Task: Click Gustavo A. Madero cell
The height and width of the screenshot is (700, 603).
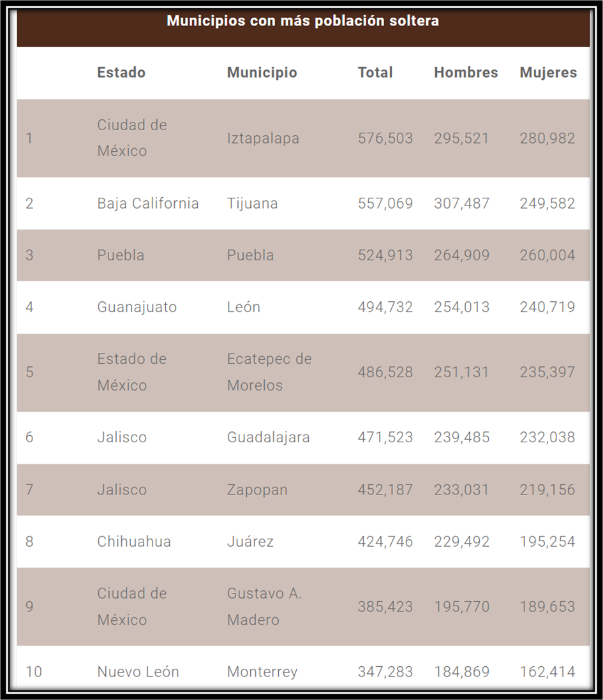Action: point(264,606)
